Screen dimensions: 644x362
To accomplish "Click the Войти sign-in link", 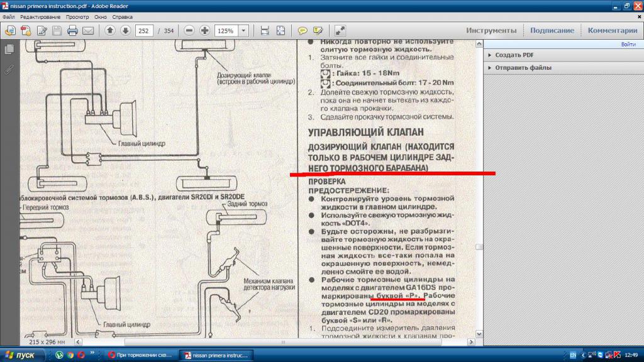I will coord(628,45).
